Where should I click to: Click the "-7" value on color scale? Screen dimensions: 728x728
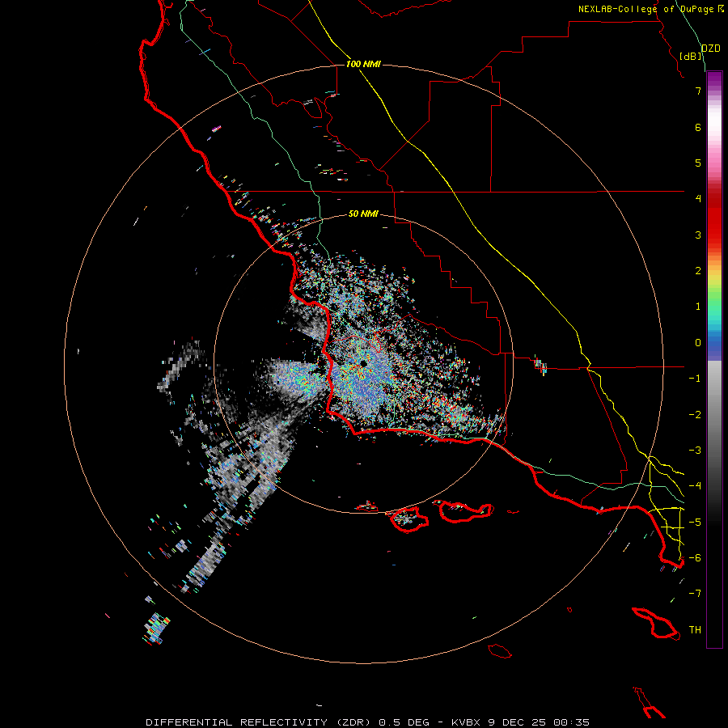[695, 594]
